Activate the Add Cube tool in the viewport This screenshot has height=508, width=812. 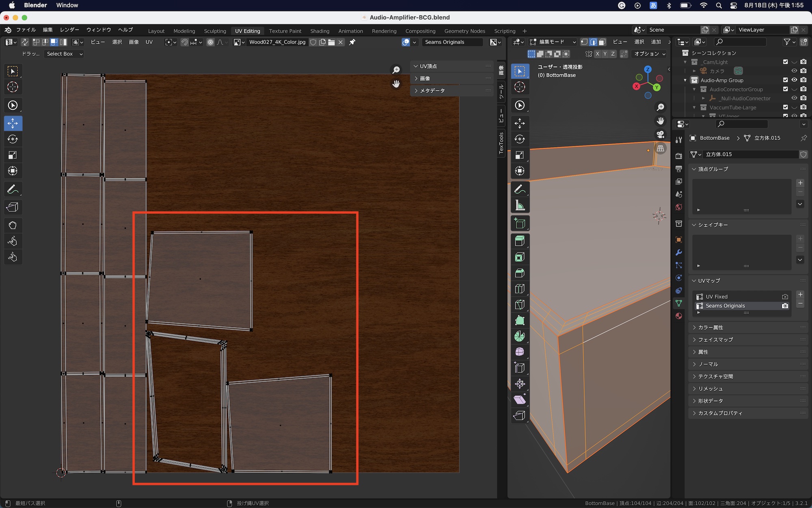(x=520, y=223)
